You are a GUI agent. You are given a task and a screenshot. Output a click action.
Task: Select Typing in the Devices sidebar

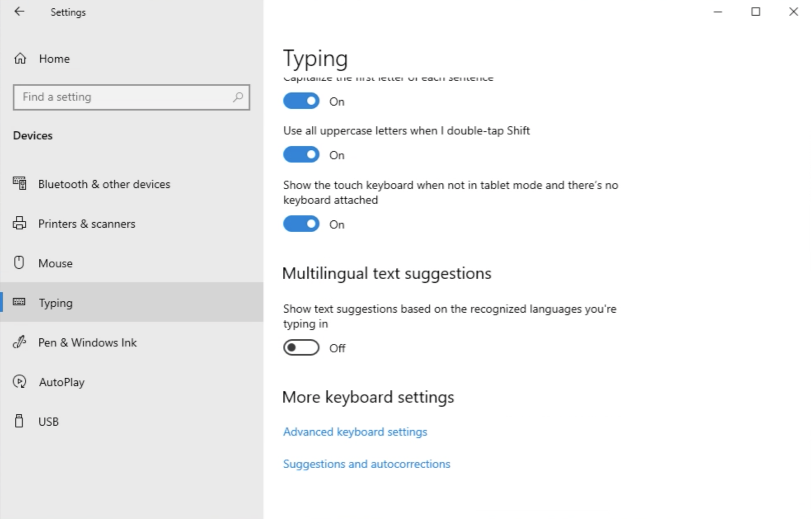pyautogui.click(x=56, y=302)
